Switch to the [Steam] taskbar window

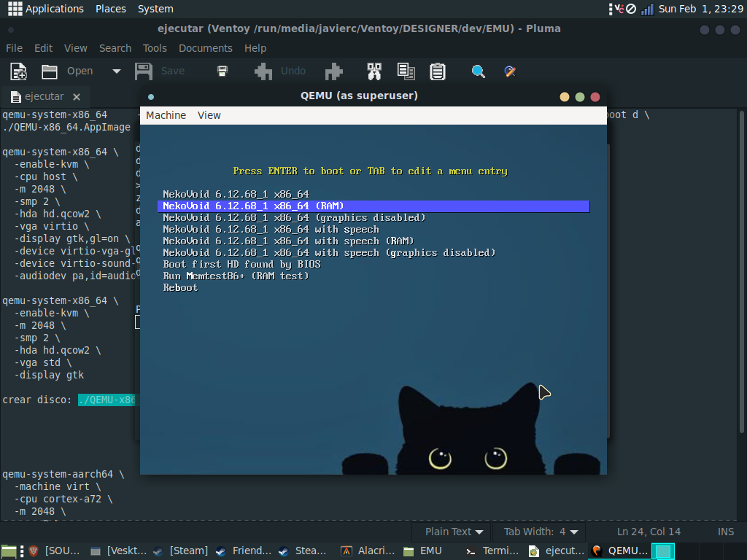(x=181, y=551)
